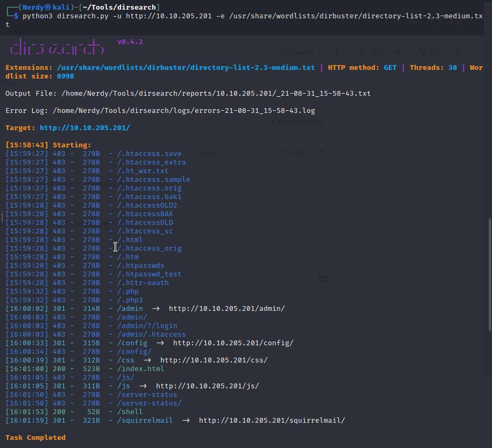
Task: Click the /index.html result path
Action: [x=140, y=368]
